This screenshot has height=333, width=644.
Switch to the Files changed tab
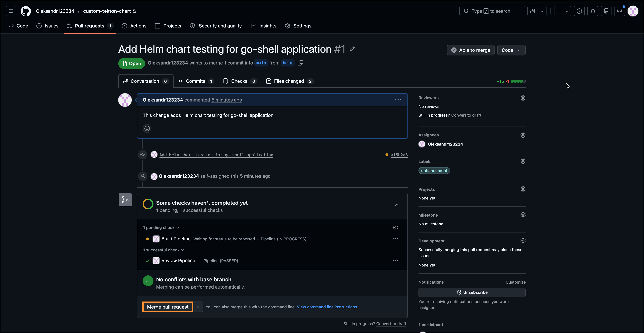click(x=290, y=81)
